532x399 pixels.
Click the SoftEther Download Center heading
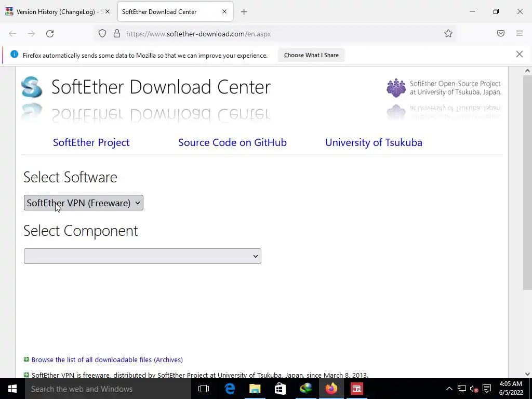point(161,87)
